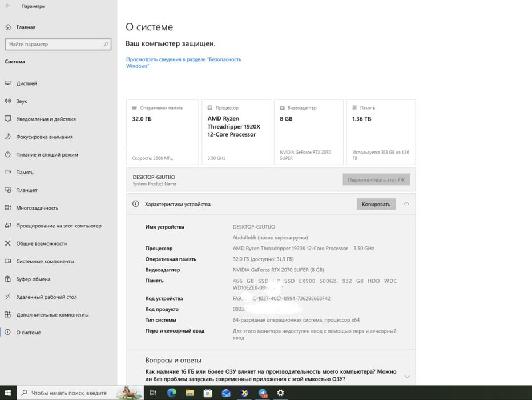
Task: Click the Settings gear in the taskbar
Action: coord(280,393)
